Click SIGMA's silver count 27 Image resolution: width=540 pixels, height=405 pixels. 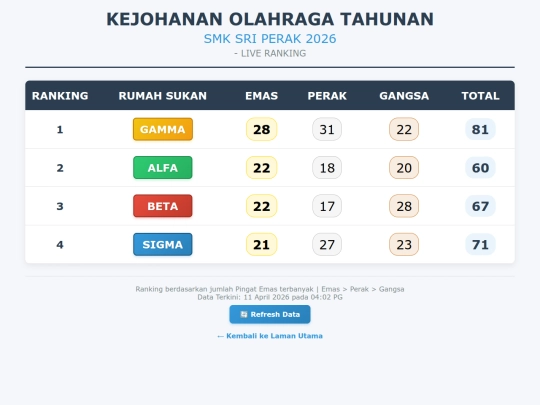(x=327, y=245)
